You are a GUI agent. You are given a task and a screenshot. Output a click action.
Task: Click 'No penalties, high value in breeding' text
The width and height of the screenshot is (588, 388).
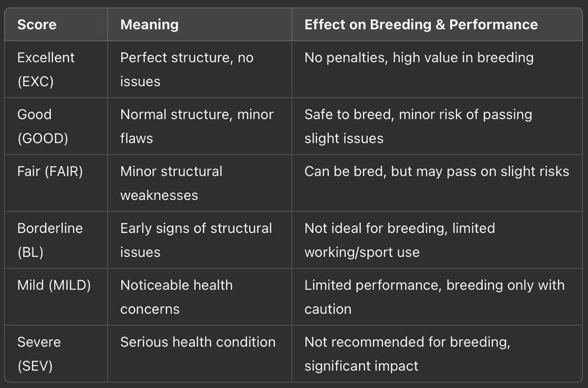click(419, 58)
